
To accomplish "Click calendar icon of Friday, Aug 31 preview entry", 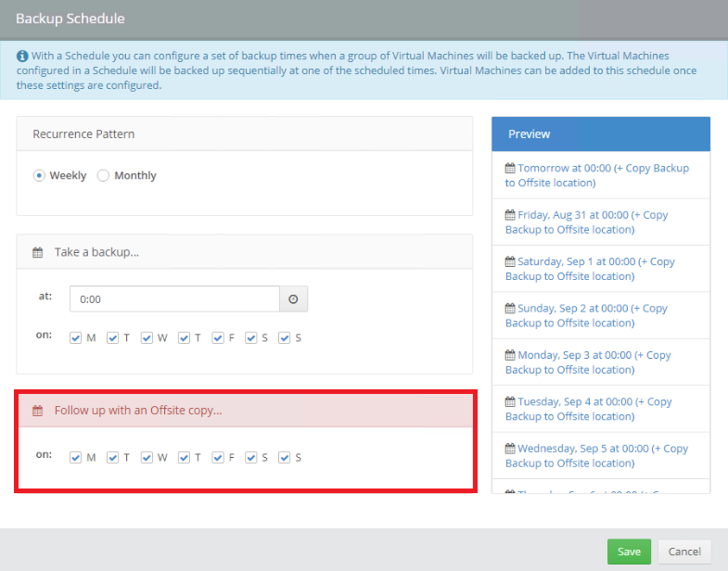I will 510,215.
